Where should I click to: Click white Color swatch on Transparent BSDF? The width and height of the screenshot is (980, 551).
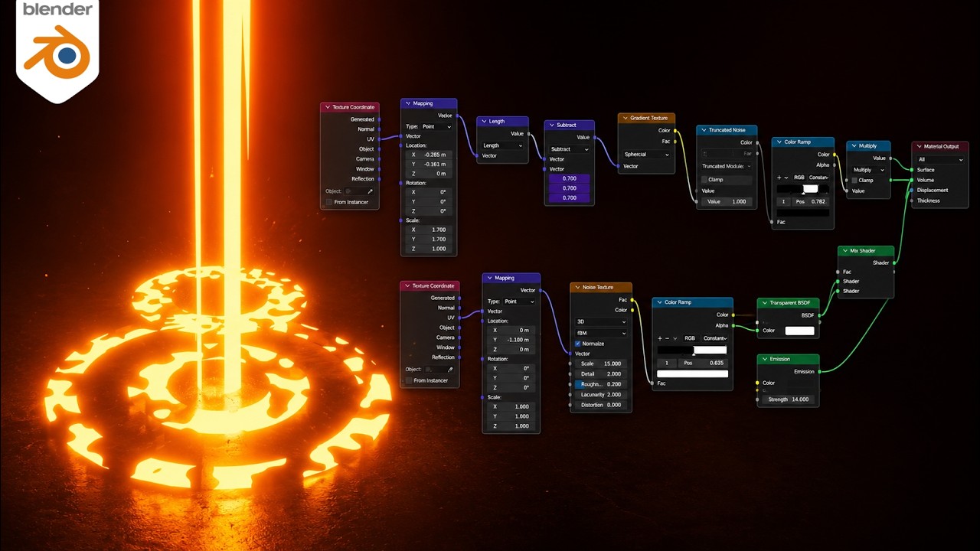coord(799,331)
